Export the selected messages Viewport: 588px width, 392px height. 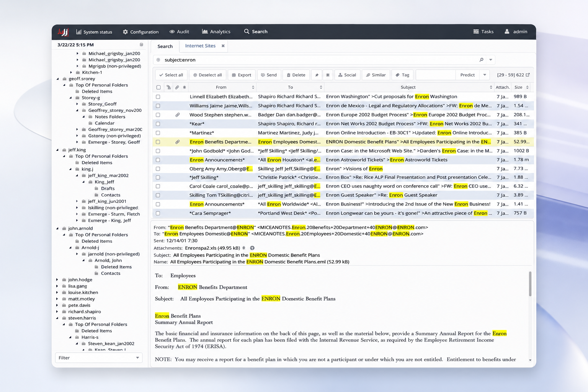[241, 75]
